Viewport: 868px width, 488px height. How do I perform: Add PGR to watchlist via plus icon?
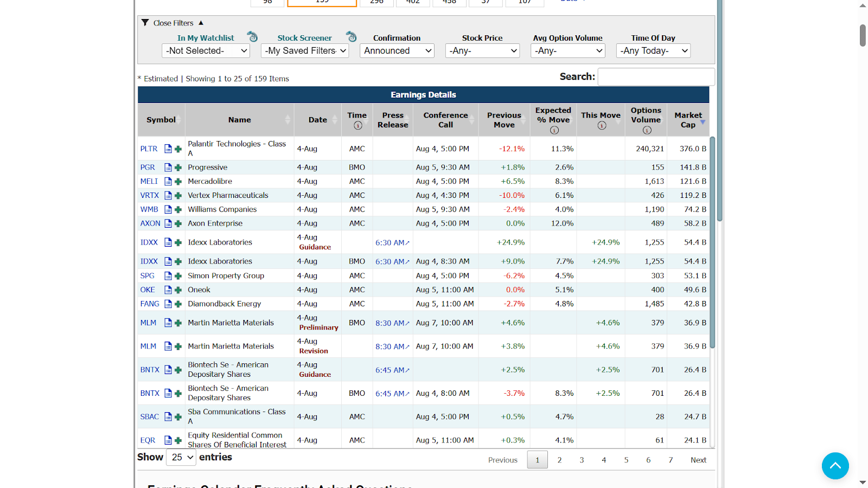pos(178,168)
